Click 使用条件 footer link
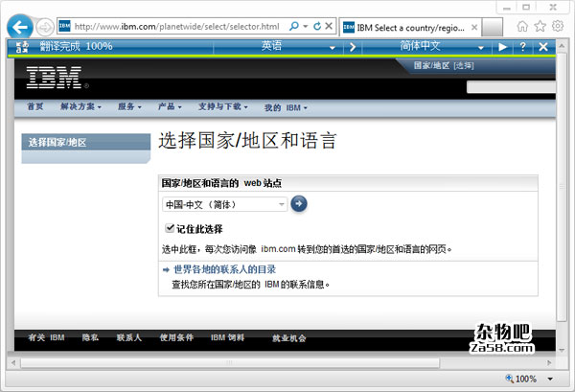 [x=176, y=337]
